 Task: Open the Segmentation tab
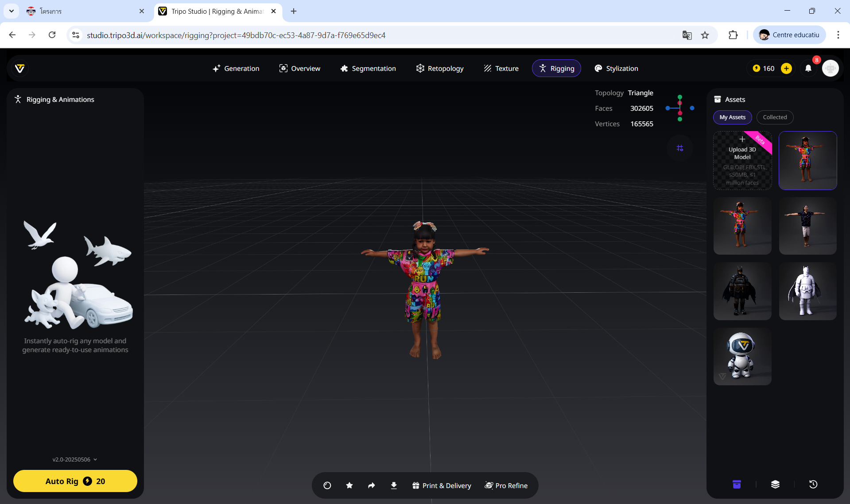(368, 68)
